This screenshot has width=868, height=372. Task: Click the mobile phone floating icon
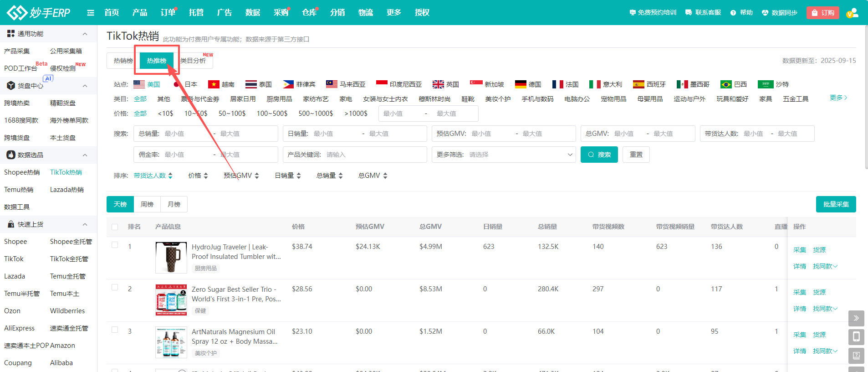856,337
